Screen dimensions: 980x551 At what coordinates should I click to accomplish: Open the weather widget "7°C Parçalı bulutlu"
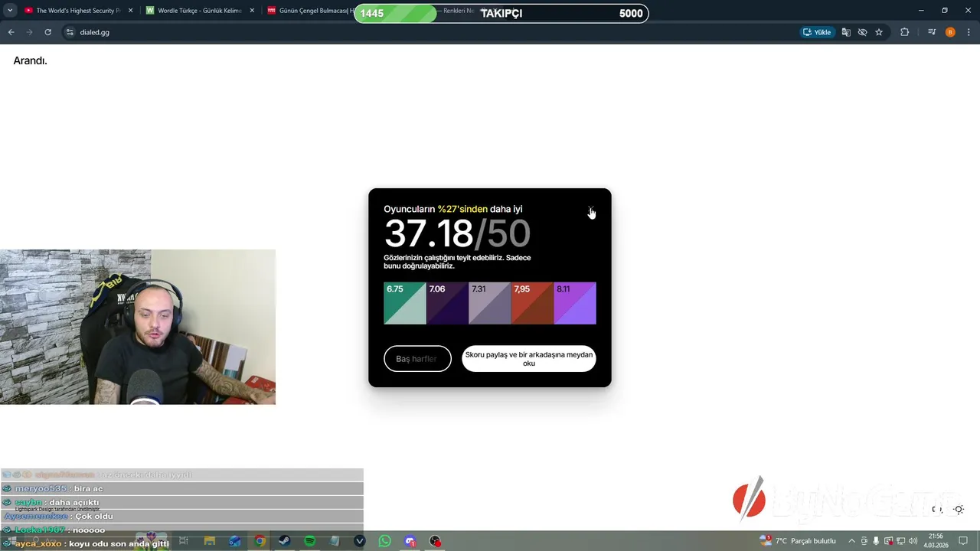(797, 541)
